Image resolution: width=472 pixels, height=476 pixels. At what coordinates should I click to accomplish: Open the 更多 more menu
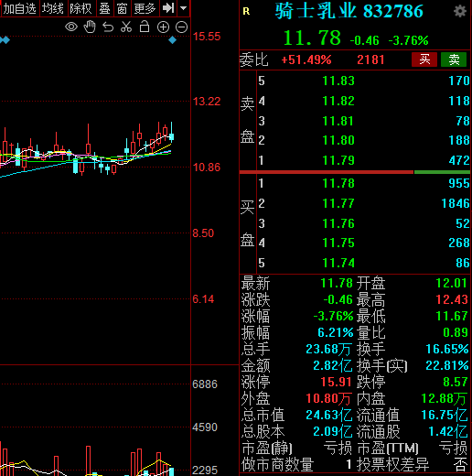coord(145,8)
